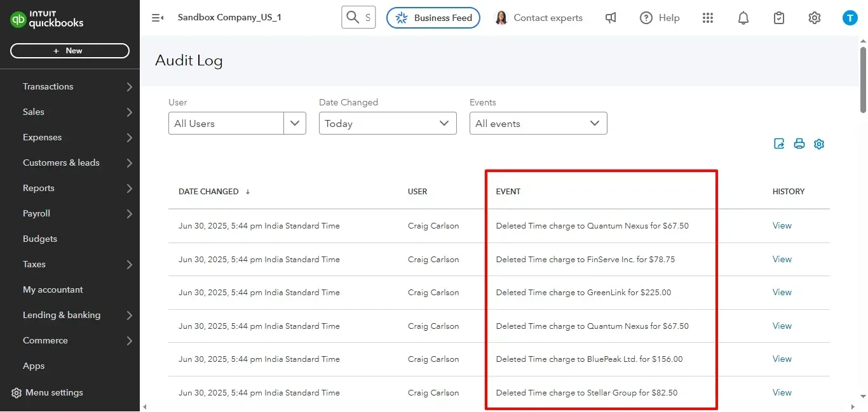868x412 pixels.
Task: Open Business Feed
Action: click(433, 18)
